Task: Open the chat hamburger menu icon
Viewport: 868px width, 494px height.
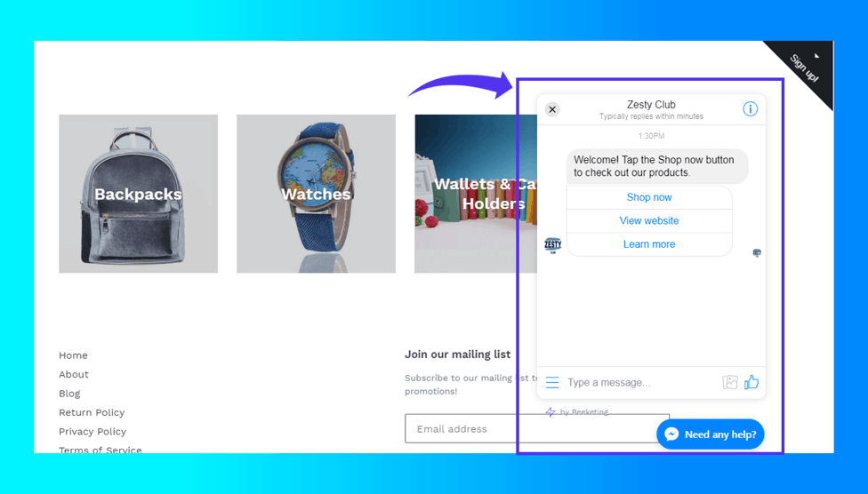Action: (552, 383)
